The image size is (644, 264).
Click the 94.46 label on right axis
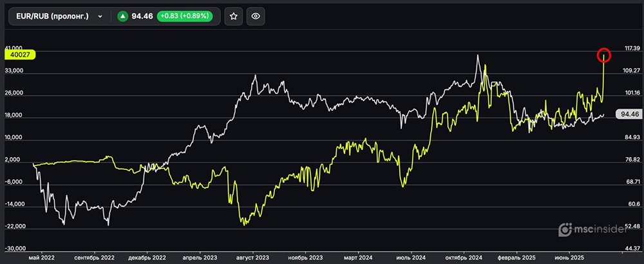click(x=629, y=115)
